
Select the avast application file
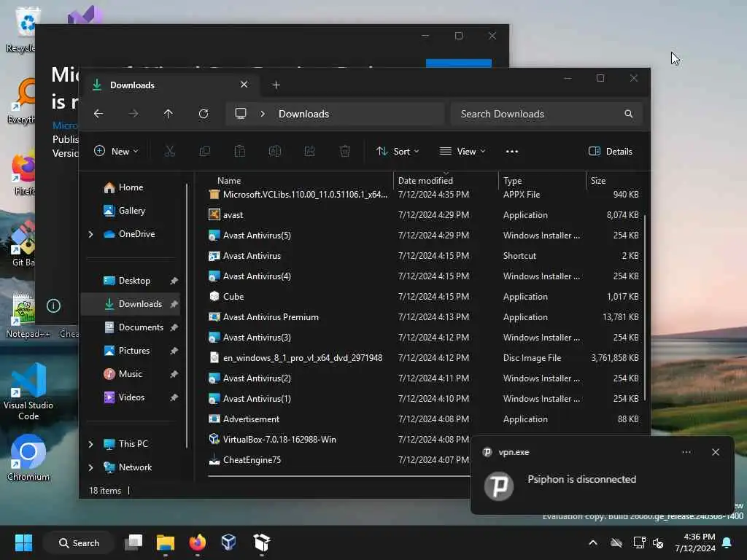pyautogui.click(x=233, y=215)
